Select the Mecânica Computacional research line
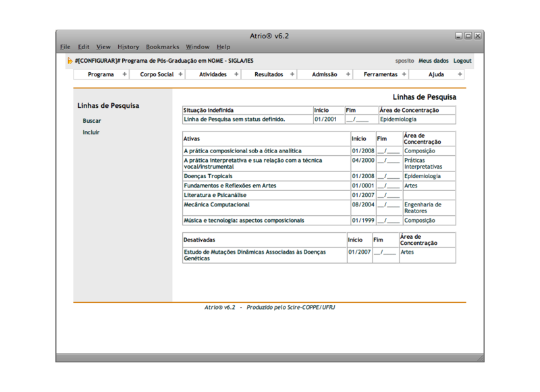The width and height of the screenshot is (540, 392). click(x=217, y=204)
